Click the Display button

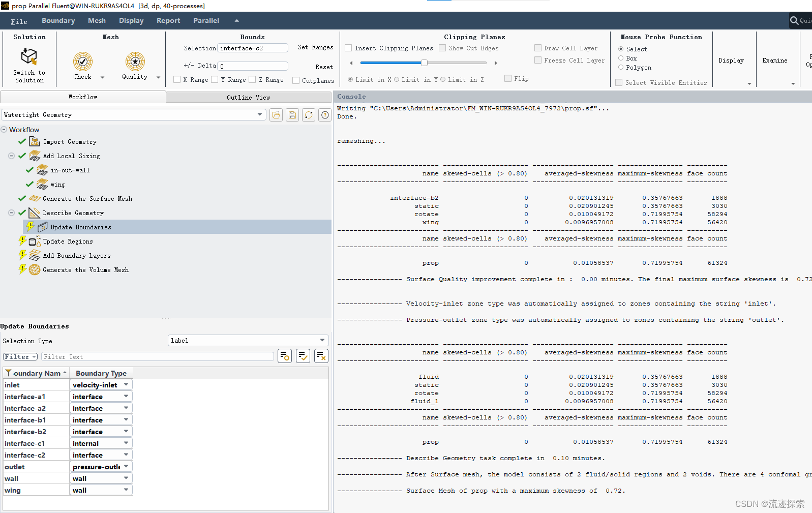[x=731, y=60]
